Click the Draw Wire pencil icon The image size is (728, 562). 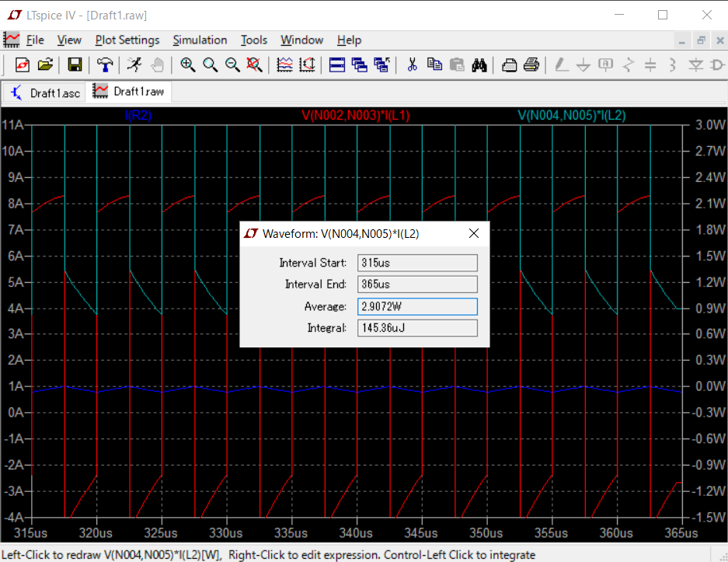[561, 65]
